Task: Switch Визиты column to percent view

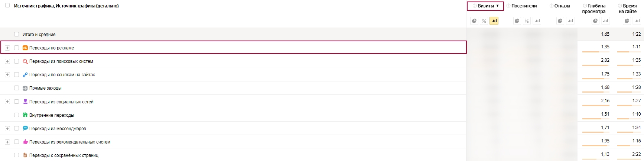Action: (x=484, y=21)
